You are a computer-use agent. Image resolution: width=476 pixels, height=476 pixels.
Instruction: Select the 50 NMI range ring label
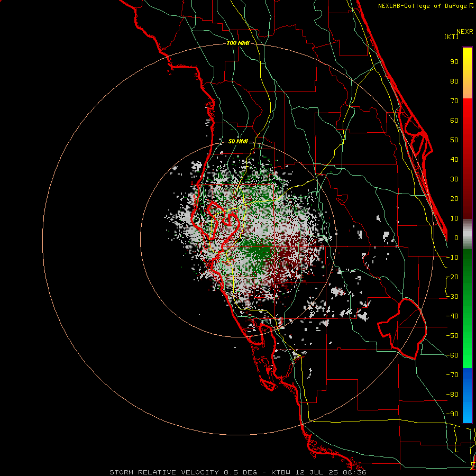tap(237, 141)
